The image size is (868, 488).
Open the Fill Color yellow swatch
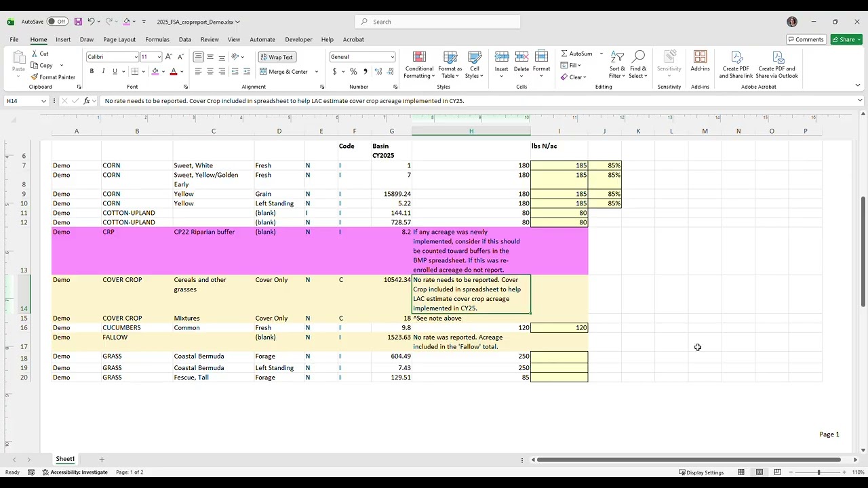tap(155, 71)
